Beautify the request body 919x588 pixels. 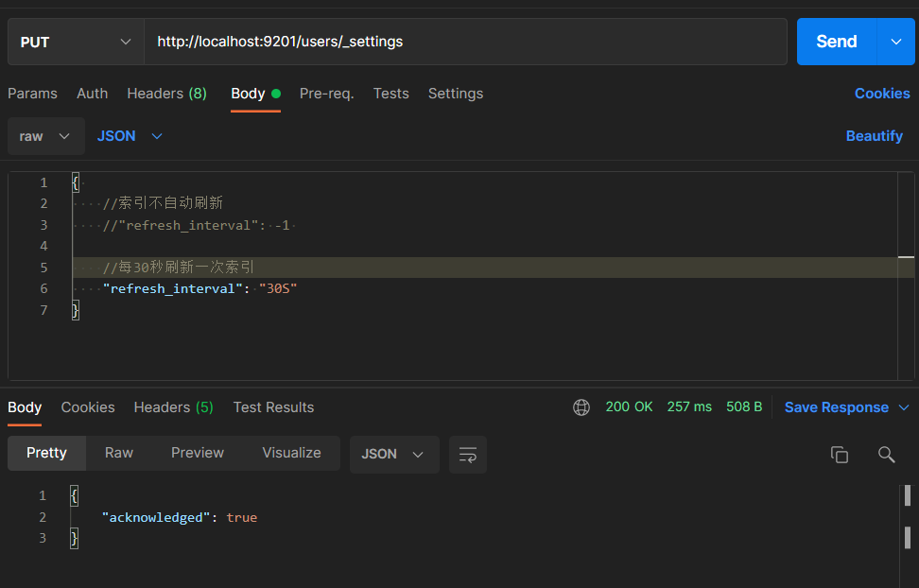874,136
